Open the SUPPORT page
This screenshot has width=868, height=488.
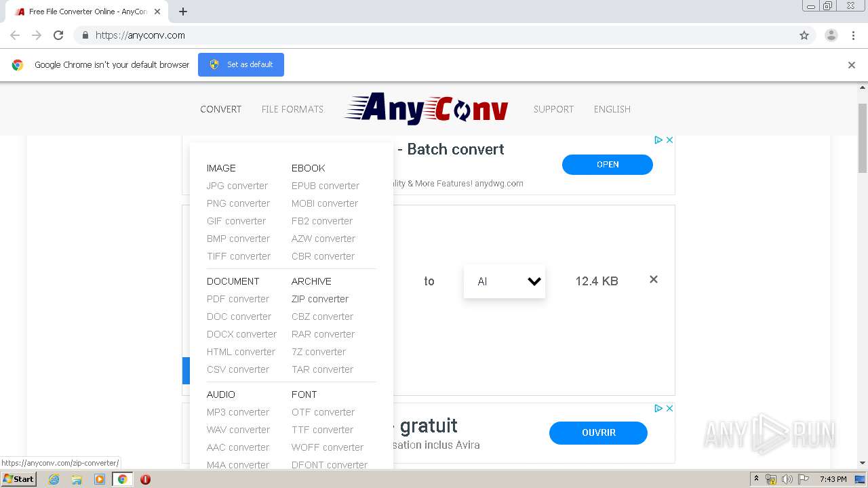(x=553, y=109)
